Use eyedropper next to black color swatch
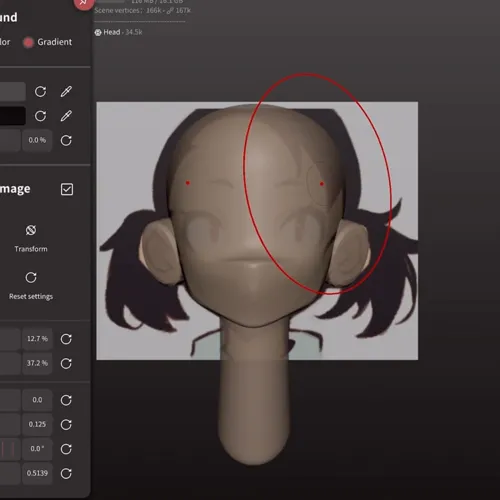This screenshot has height=500, width=500. click(66, 116)
